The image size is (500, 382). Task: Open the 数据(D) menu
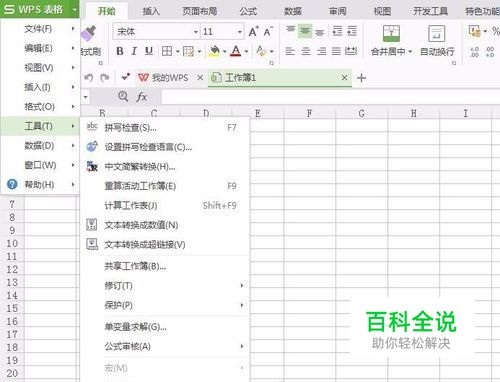[40, 146]
